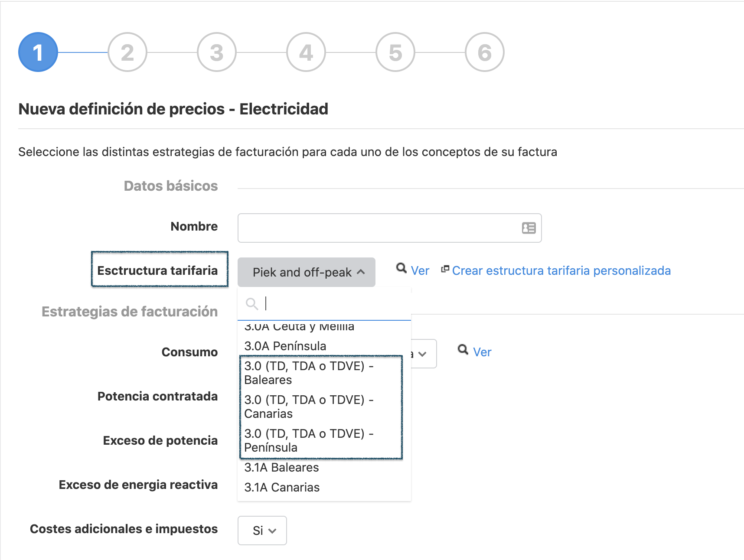Click the contact card icon in Nombre field
744x560 pixels.
pos(529,228)
